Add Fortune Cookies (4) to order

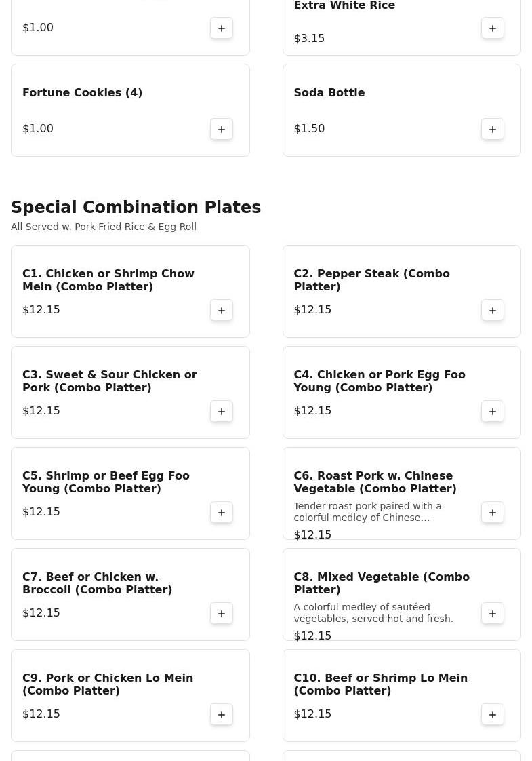click(222, 129)
